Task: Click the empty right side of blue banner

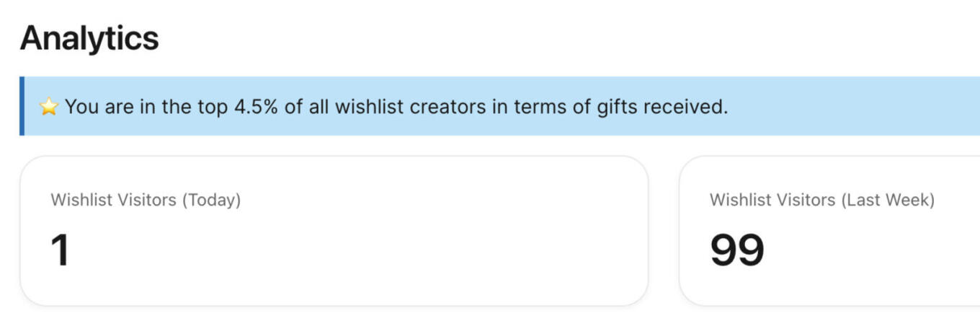Action: point(865,106)
